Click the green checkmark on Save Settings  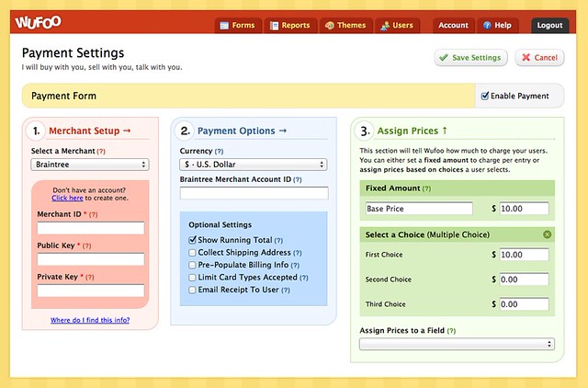point(444,57)
